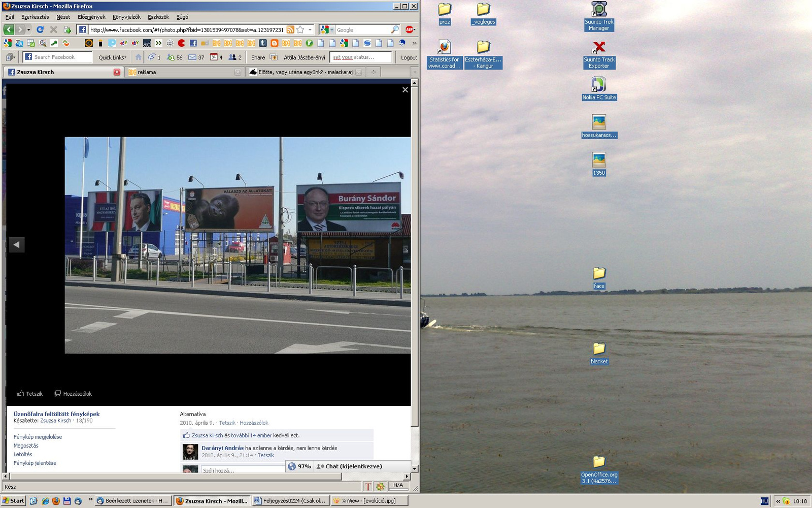Open a new tab with the plus button
The height and width of the screenshot is (508, 812).
tap(374, 72)
